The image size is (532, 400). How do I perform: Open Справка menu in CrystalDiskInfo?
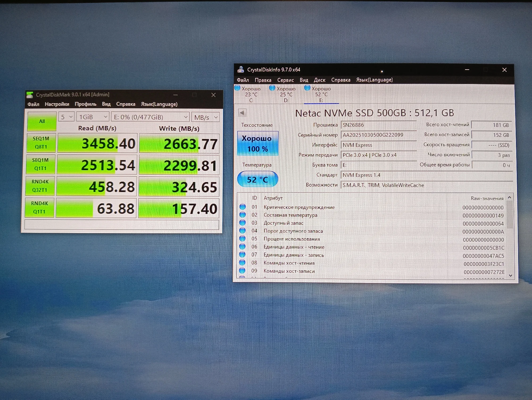[x=341, y=80]
